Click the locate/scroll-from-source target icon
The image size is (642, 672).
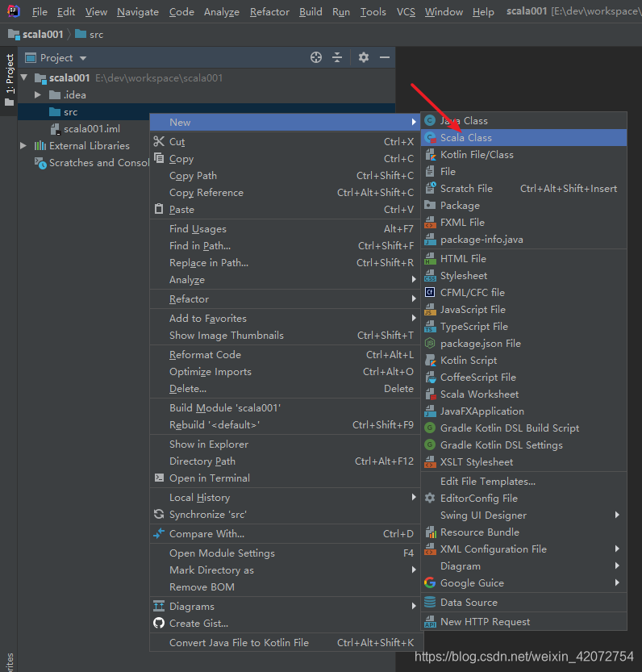316,57
